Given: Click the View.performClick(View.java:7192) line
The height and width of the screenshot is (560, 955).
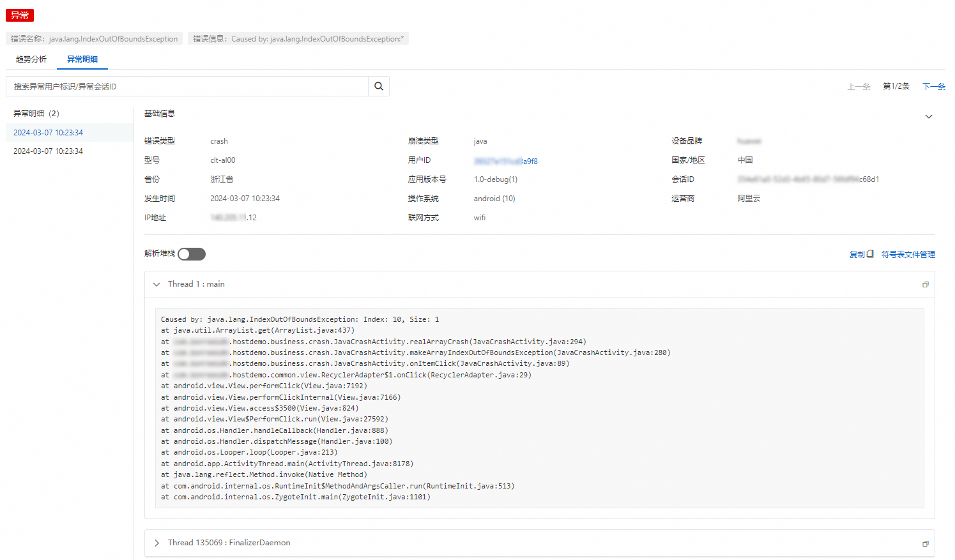Looking at the screenshot, I should pyautogui.click(x=264, y=386).
